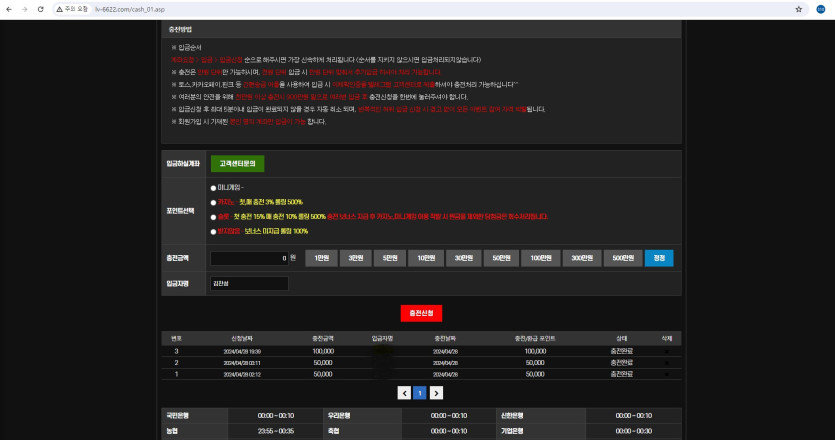
Task: Click the browser forward arrow
Action: [24, 8]
